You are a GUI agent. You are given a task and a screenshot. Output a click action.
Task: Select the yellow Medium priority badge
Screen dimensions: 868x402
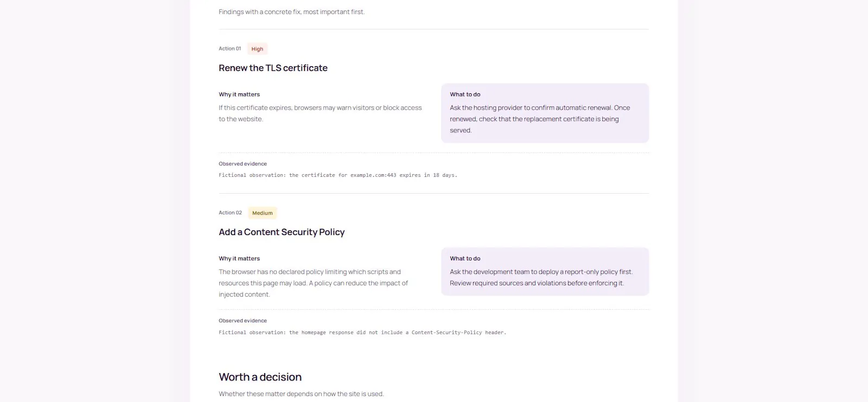click(x=263, y=213)
